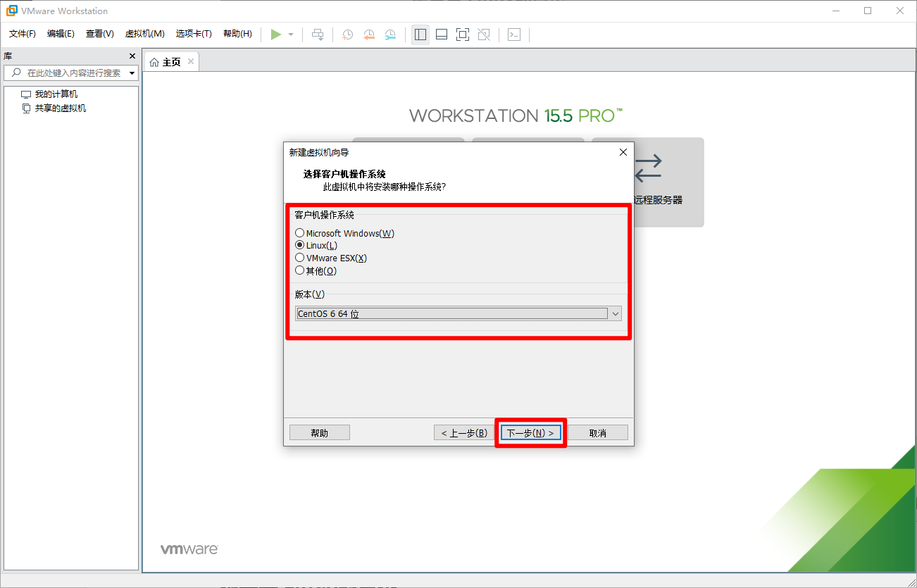Click the VMware Workstation title bar logo
Viewport: 917px width, 588px height.
11,11
